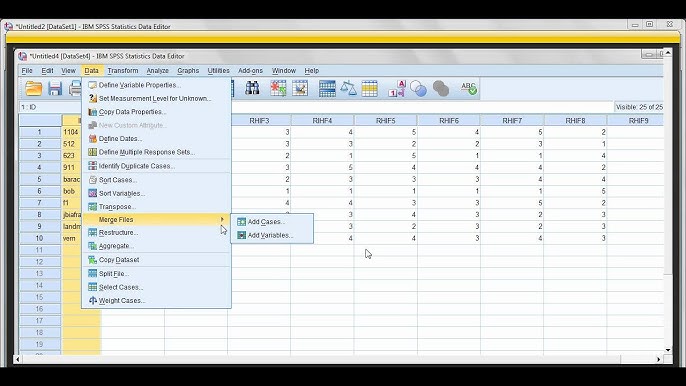Select Sort Variables menu entry
This screenshot has width=686, height=386.
[156, 193]
